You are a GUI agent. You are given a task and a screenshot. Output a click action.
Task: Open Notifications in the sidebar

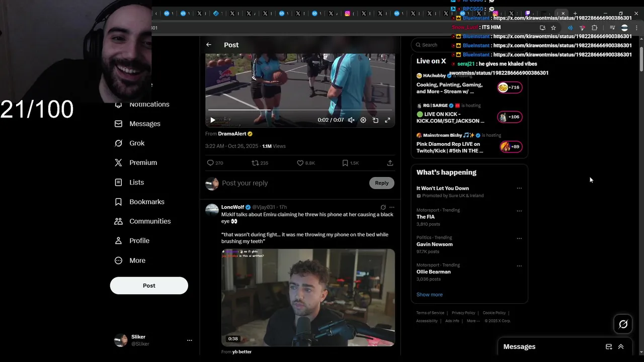[143, 104]
